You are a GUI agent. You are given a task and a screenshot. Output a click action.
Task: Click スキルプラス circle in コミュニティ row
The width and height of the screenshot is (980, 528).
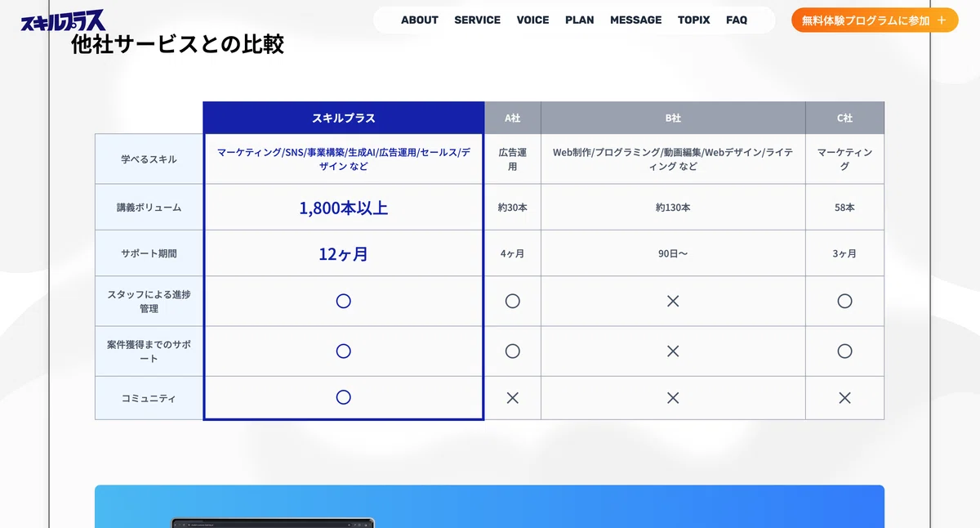[344, 397]
